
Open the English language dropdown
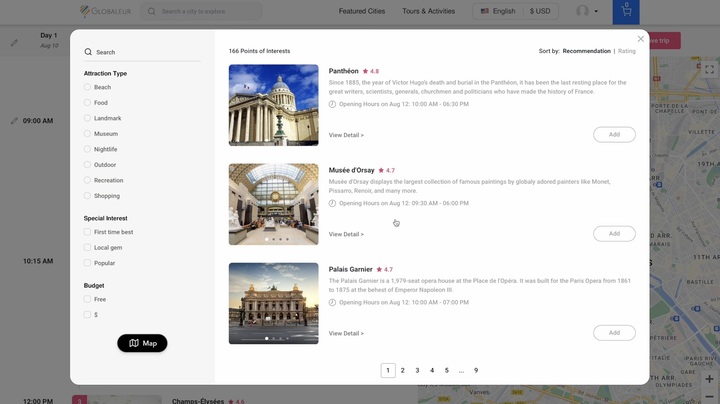tap(498, 11)
